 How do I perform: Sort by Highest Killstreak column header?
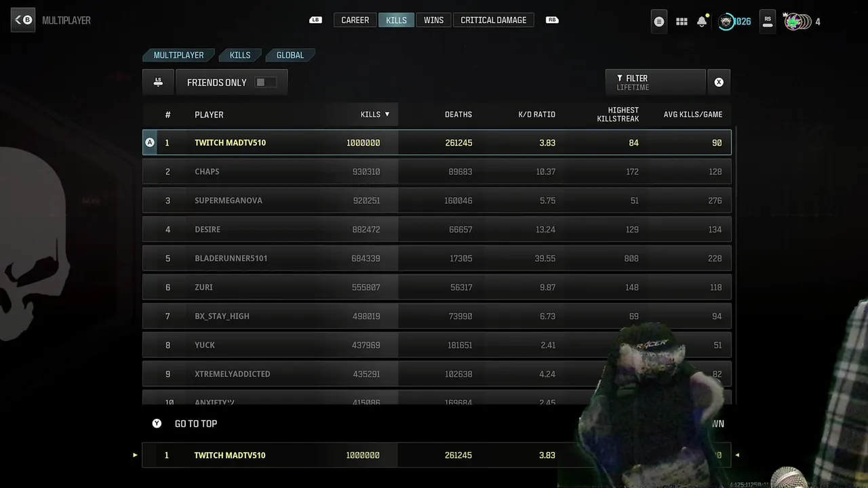click(x=618, y=115)
